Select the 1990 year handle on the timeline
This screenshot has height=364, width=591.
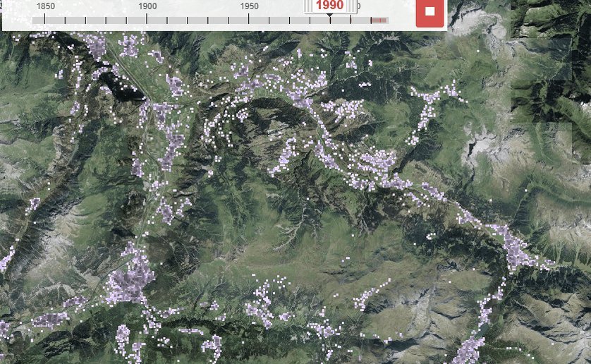(329, 6)
